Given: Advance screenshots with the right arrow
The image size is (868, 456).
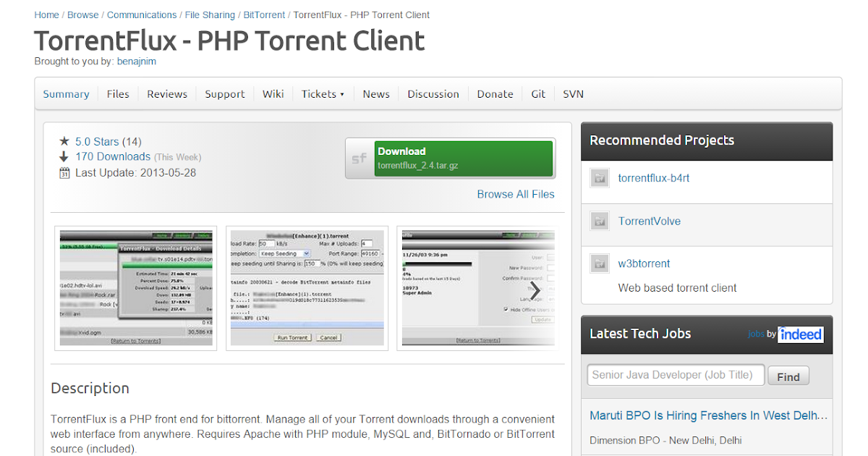Looking at the screenshot, I should click(535, 291).
